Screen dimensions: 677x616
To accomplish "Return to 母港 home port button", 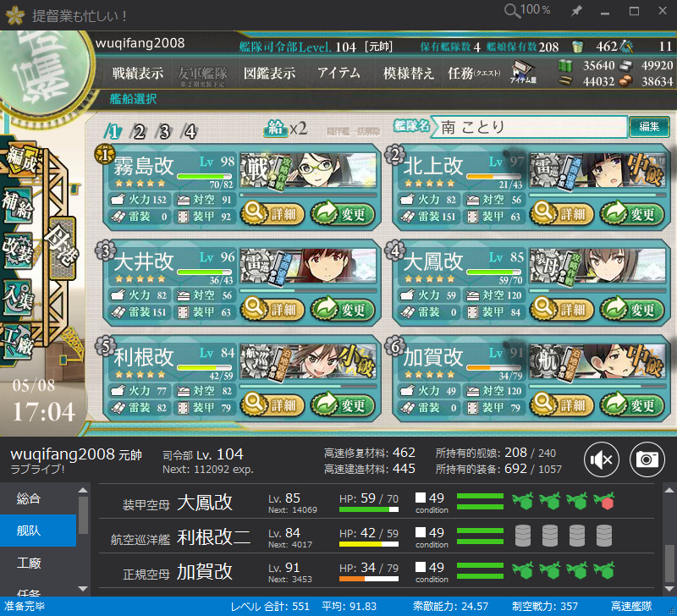I will click(63, 248).
